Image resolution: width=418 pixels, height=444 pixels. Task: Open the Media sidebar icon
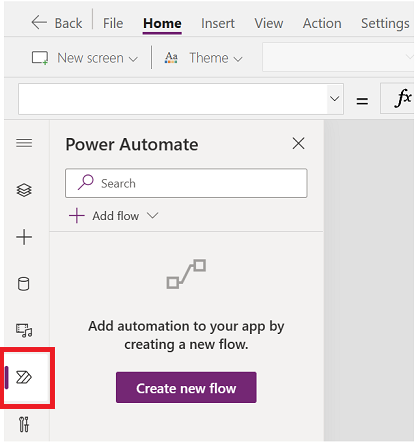(x=24, y=330)
